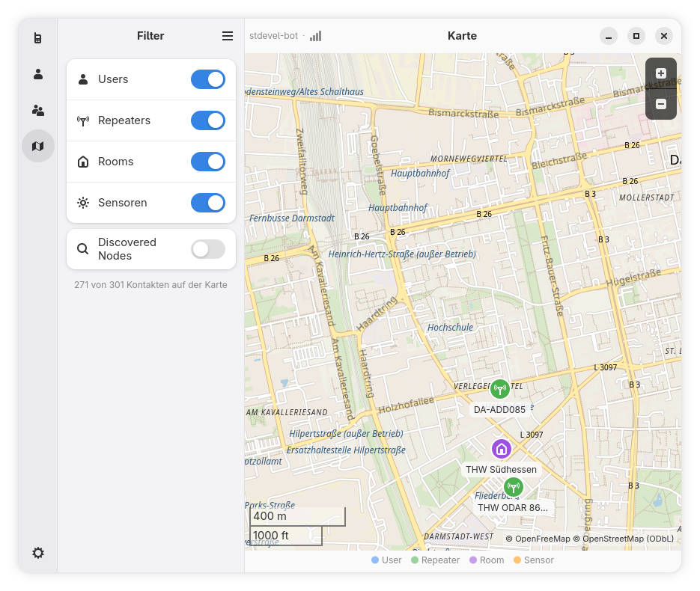Click the Room legend entry

coord(487,560)
